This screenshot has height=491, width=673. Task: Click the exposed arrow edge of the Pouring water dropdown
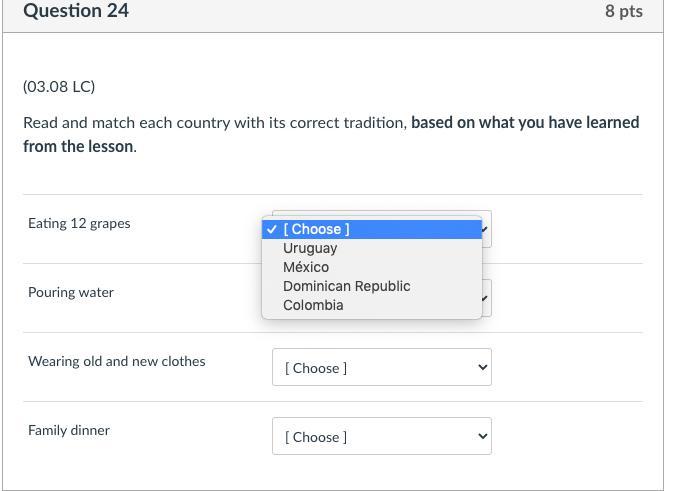coord(486,298)
